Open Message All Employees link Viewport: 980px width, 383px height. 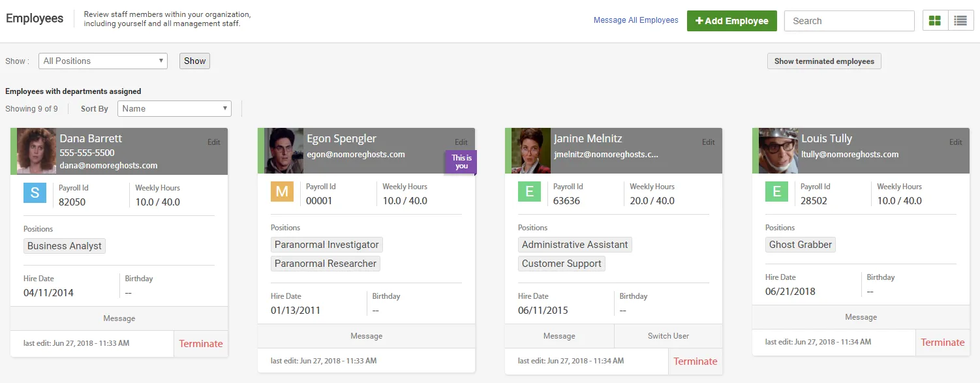pos(636,20)
